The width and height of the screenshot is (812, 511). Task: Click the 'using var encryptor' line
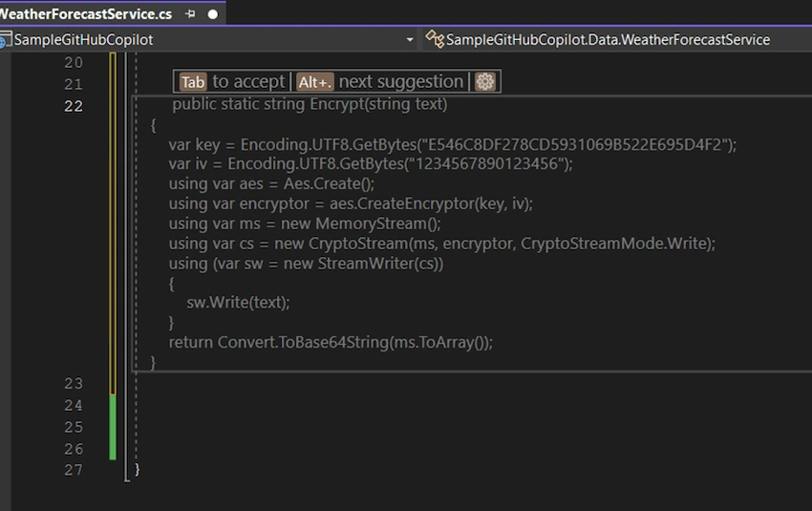coord(351,204)
